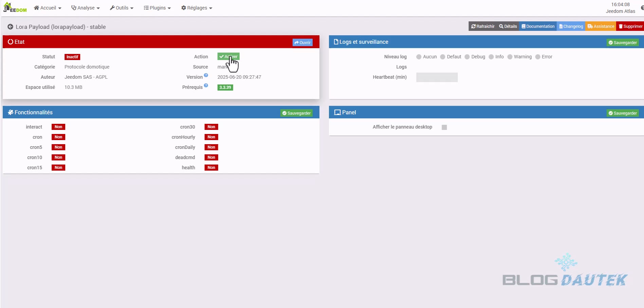Click the Rafraichir refresh button
644x308 pixels.
click(483, 26)
